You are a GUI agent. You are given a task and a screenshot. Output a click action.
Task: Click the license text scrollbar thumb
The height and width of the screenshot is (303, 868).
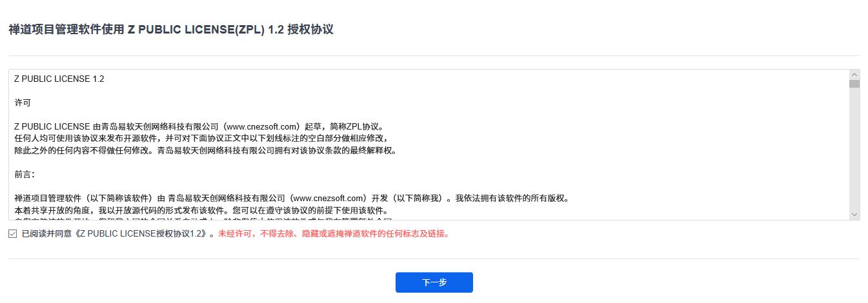(x=854, y=83)
